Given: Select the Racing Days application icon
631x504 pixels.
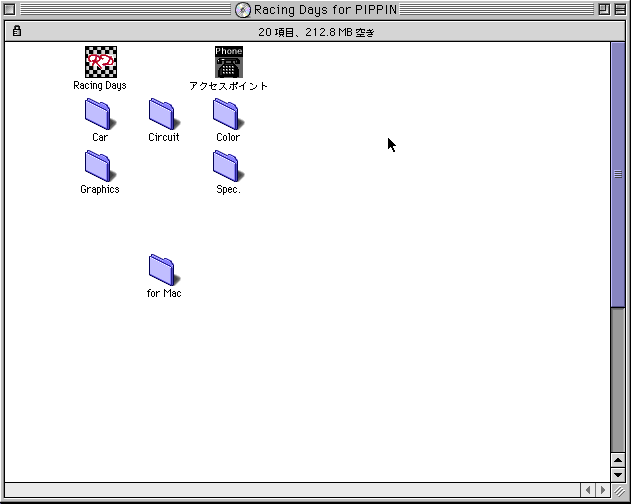Looking at the screenshot, I should [x=101, y=62].
